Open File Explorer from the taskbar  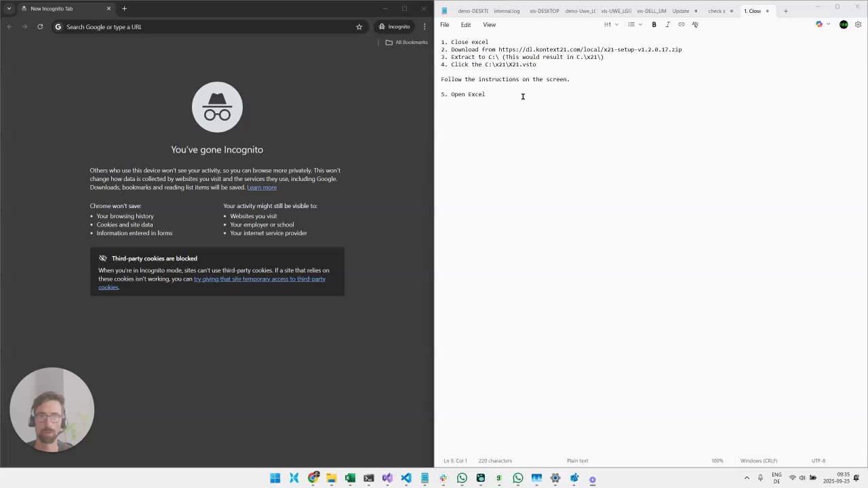click(332, 479)
